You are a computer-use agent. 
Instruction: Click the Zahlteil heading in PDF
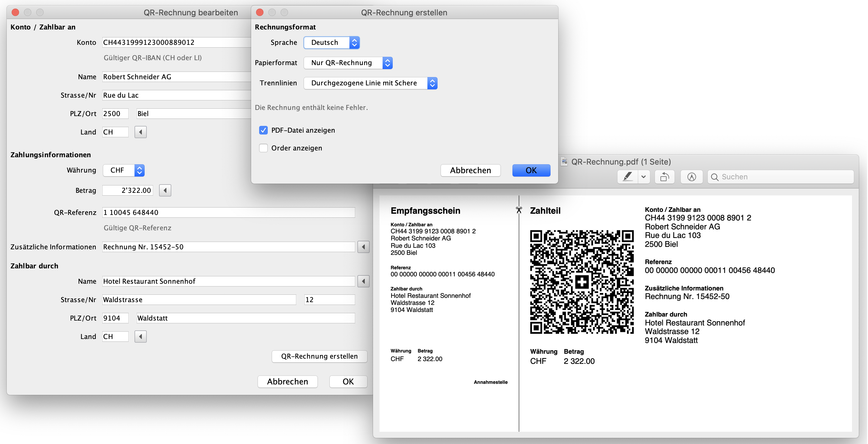tap(545, 211)
